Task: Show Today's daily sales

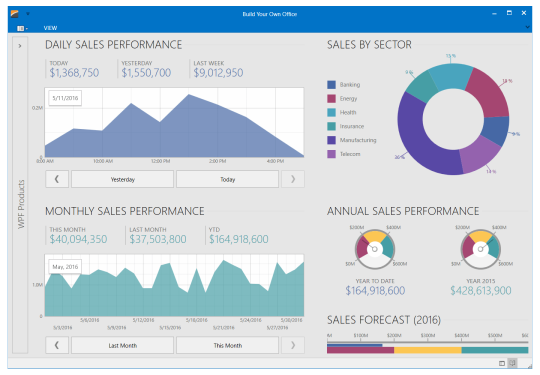Action: (x=227, y=179)
